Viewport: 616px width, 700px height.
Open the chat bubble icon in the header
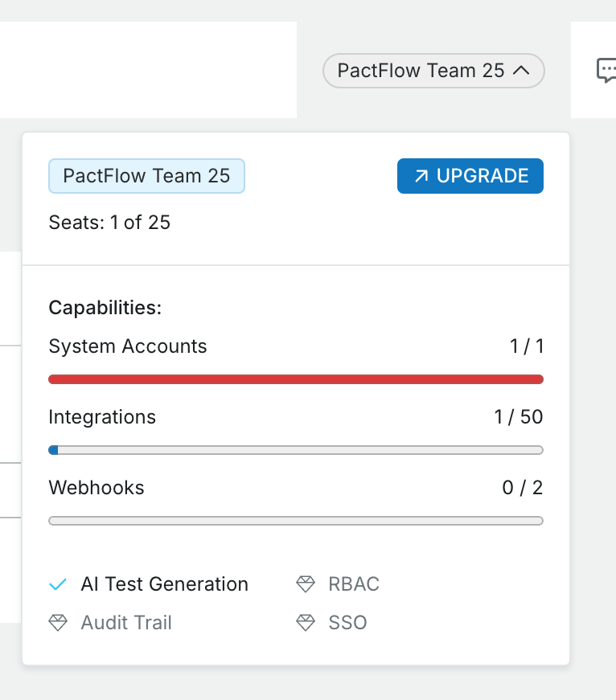point(607,71)
